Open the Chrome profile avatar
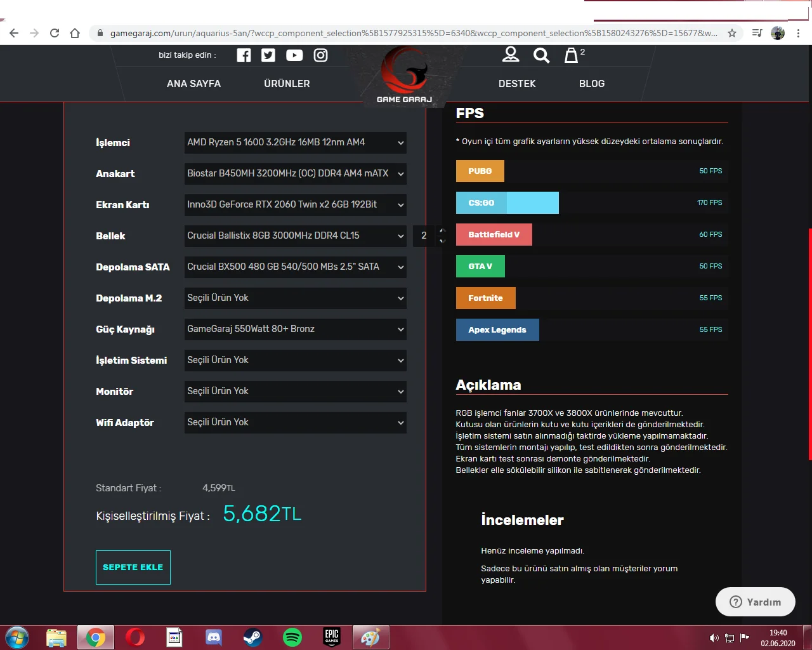812x650 pixels. click(x=778, y=33)
